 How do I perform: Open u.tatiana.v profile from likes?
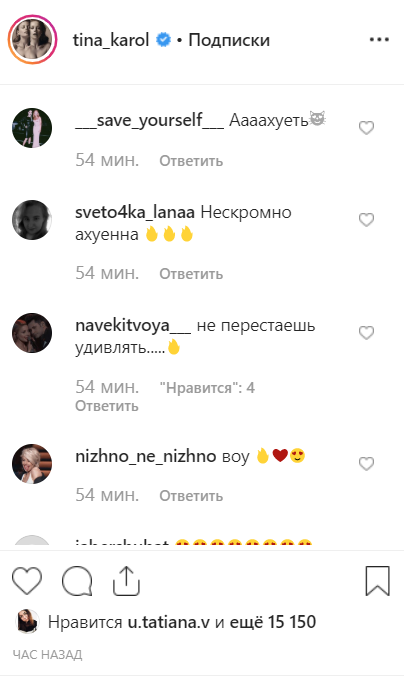169,622
